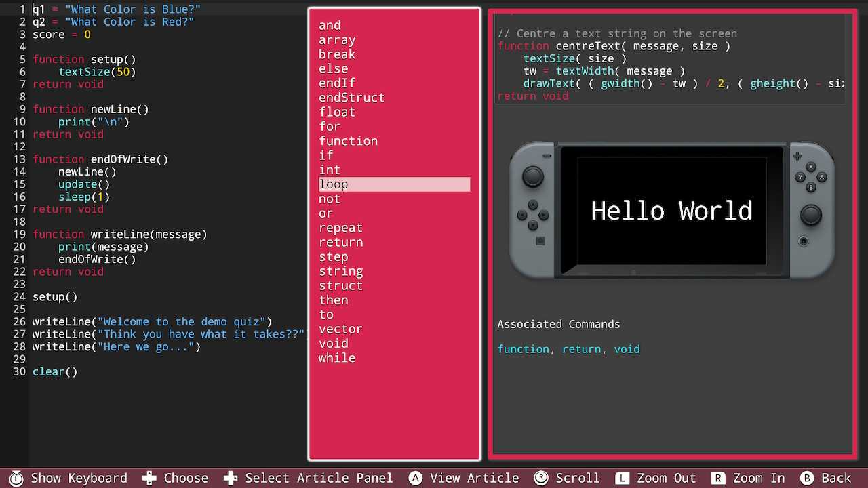Click the Show Keyboard touchscreen icon
868x488 pixels.
click(x=16, y=479)
